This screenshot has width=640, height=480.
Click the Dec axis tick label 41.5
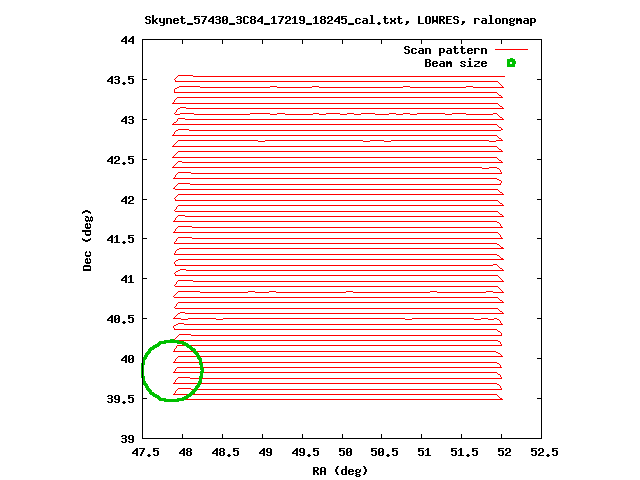pyautogui.click(x=120, y=239)
